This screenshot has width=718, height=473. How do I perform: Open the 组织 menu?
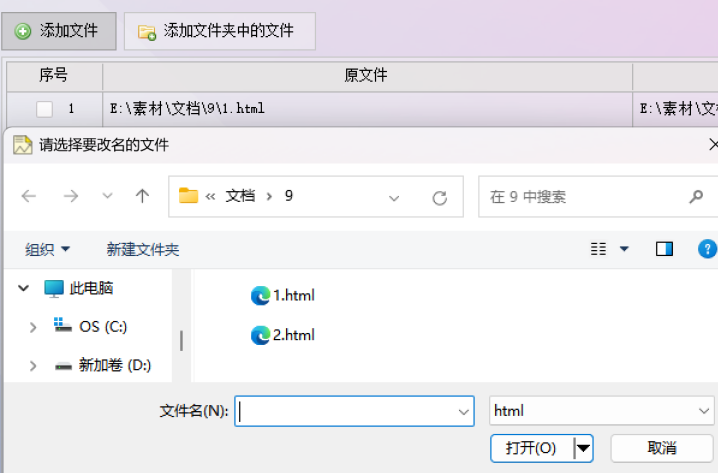(x=47, y=250)
